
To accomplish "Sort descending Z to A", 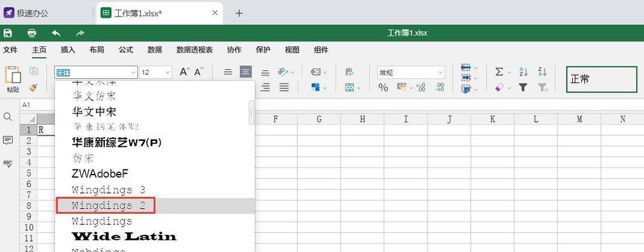I will [542, 72].
